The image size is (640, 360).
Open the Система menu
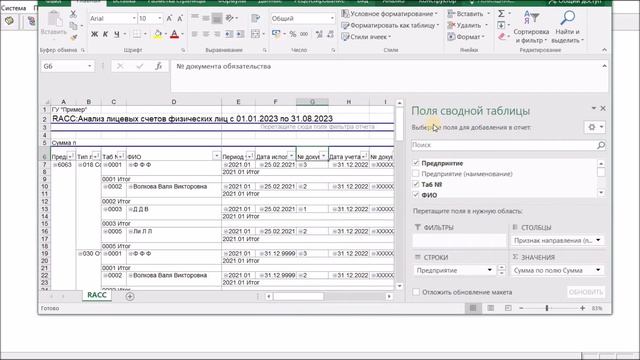(x=13, y=8)
